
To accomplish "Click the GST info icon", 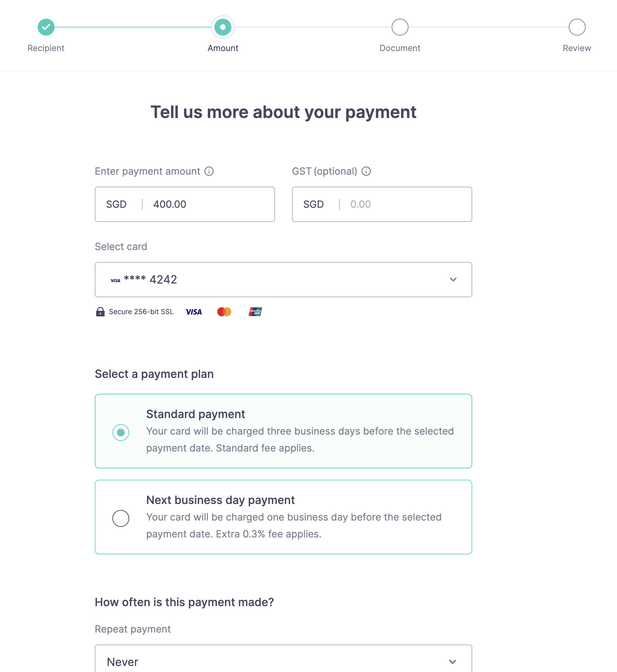I will [x=366, y=171].
